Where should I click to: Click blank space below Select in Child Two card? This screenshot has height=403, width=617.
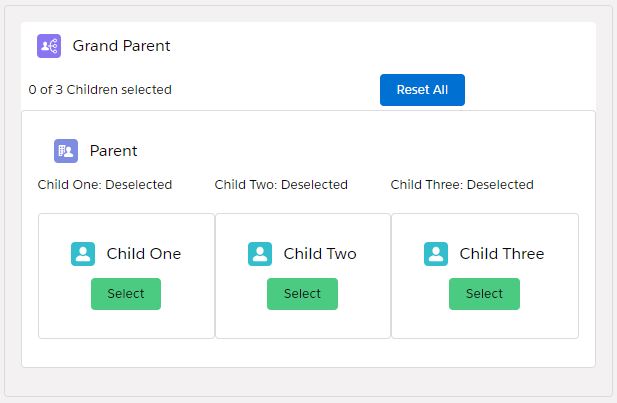pyautogui.click(x=302, y=325)
